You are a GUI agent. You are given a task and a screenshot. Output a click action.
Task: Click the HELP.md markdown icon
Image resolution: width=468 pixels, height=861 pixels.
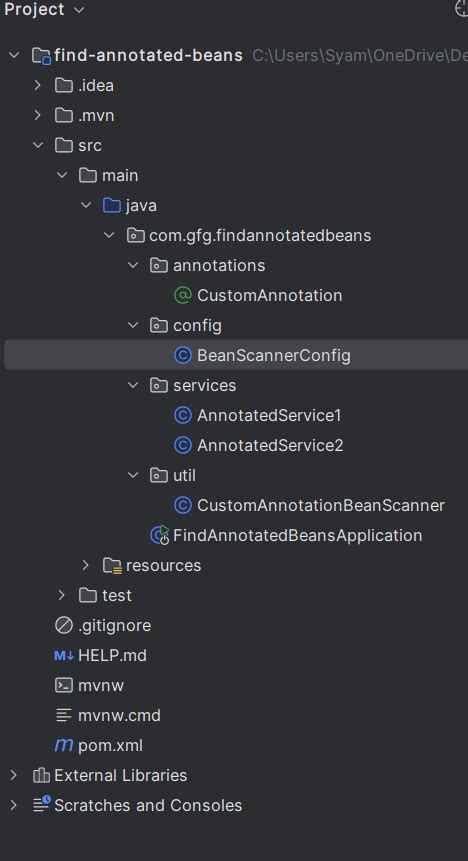point(64,655)
